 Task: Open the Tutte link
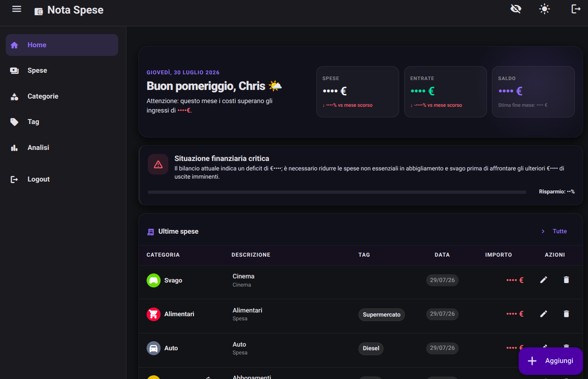point(560,231)
